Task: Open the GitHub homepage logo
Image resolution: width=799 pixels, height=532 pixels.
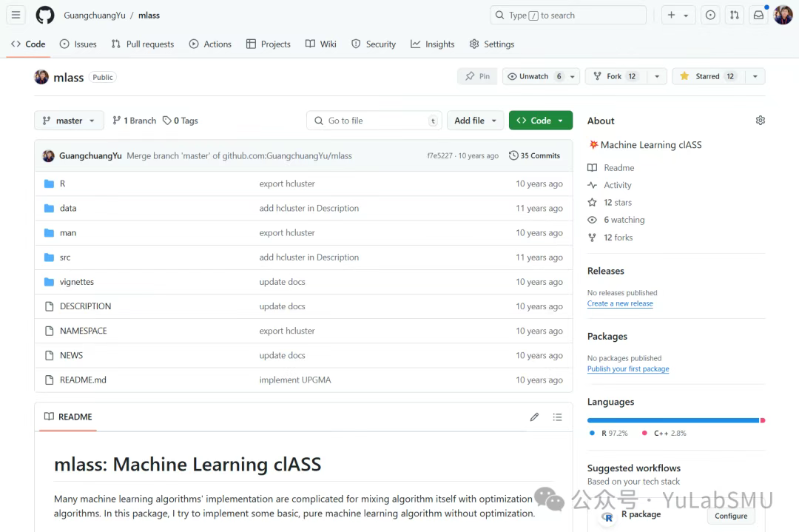Action: pyautogui.click(x=45, y=15)
